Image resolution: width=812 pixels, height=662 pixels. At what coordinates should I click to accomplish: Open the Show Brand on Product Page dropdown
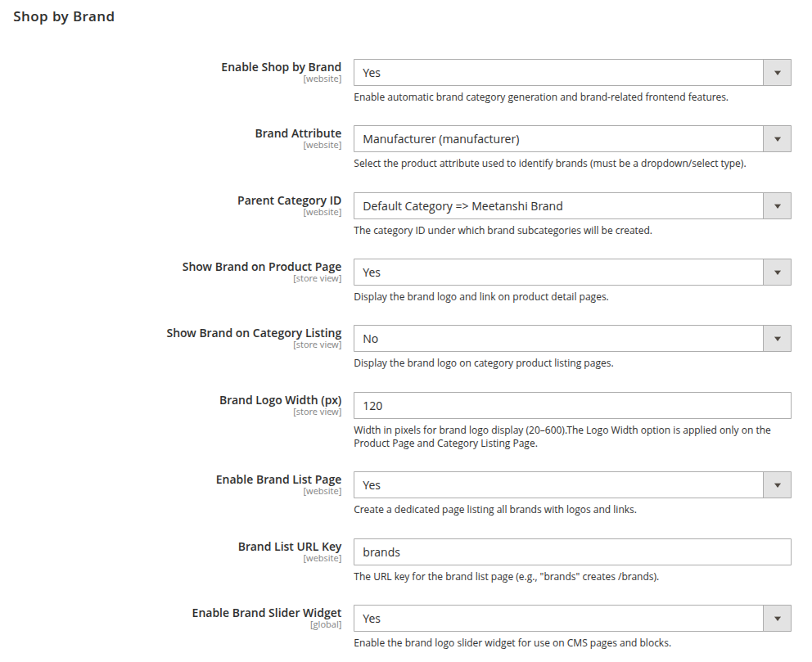(x=572, y=272)
